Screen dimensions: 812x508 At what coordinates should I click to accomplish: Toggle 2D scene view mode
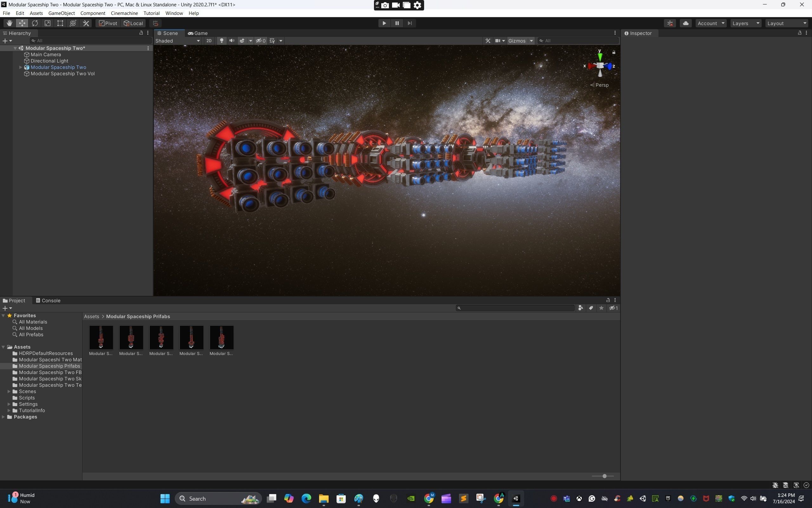point(209,41)
